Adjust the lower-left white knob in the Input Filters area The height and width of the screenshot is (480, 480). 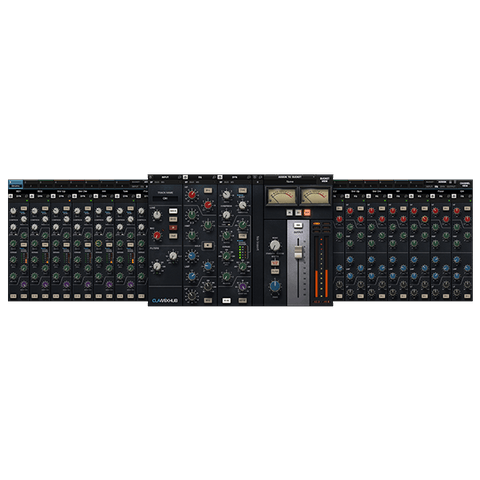point(157,266)
